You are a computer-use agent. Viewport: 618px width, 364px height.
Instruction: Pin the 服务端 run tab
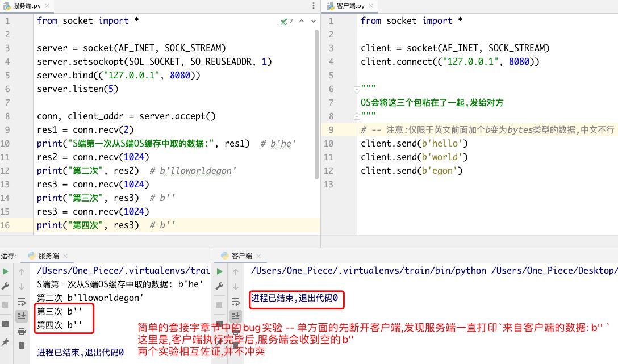coord(6,342)
